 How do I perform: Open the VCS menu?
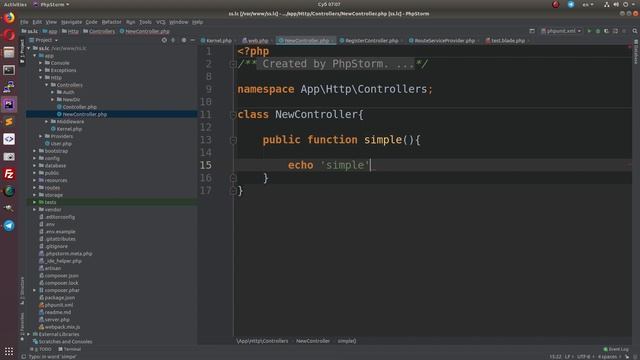pyautogui.click(x=160, y=22)
